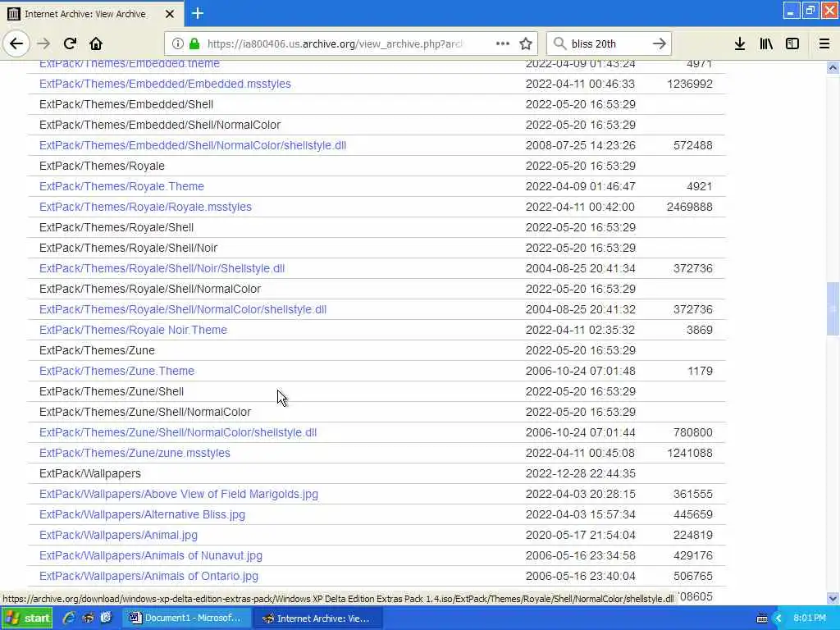840x630 pixels.
Task: Click the page scrollbar down arrow
Action: click(x=833, y=598)
